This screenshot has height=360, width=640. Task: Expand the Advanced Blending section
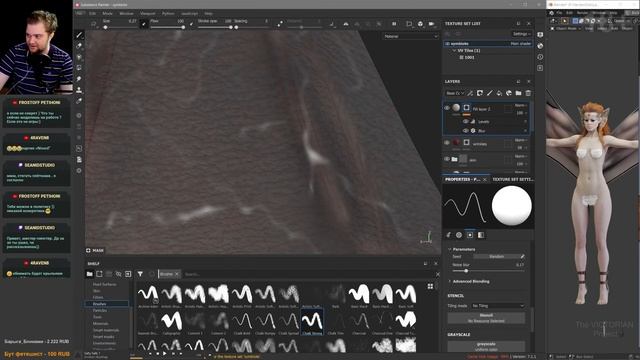[450, 281]
